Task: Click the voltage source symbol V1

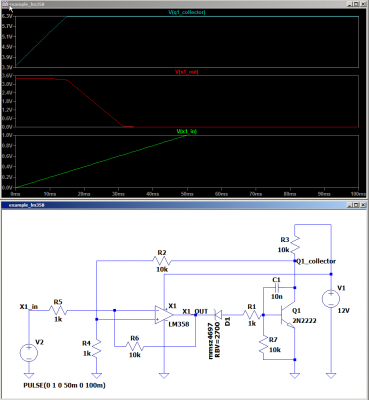Action: pos(331,298)
